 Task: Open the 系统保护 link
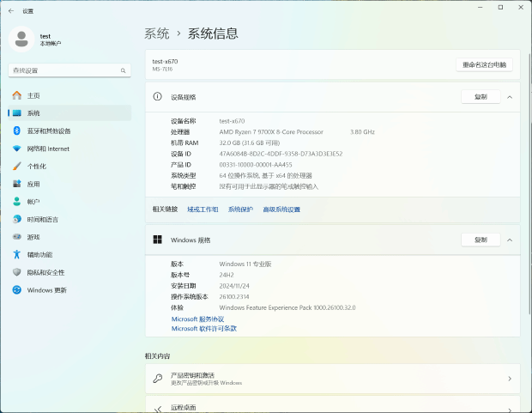(x=240, y=210)
